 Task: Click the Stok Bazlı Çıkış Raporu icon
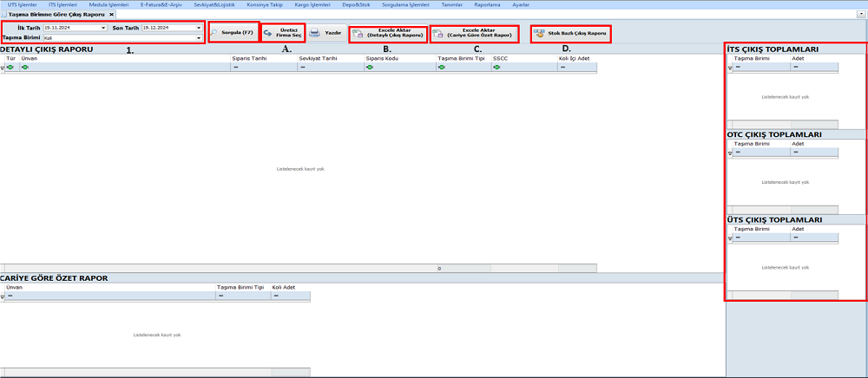[539, 34]
